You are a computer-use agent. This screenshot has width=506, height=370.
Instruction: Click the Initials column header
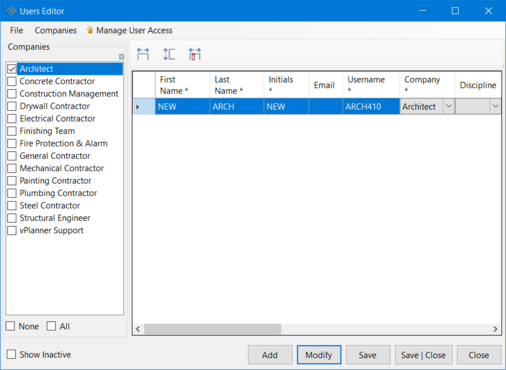point(286,85)
